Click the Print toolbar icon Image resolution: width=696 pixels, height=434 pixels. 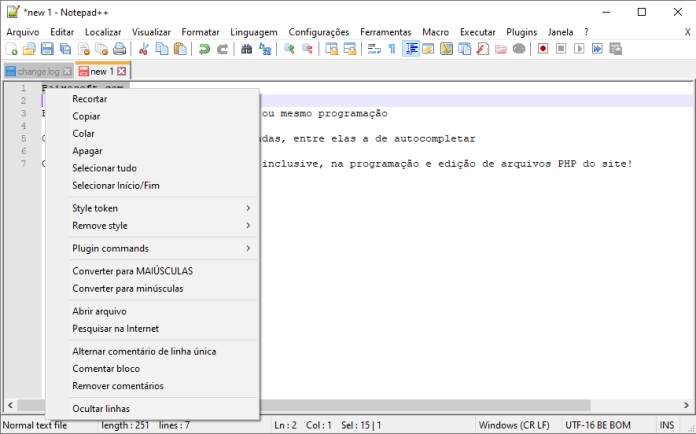pyautogui.click(x=119, y=48)
